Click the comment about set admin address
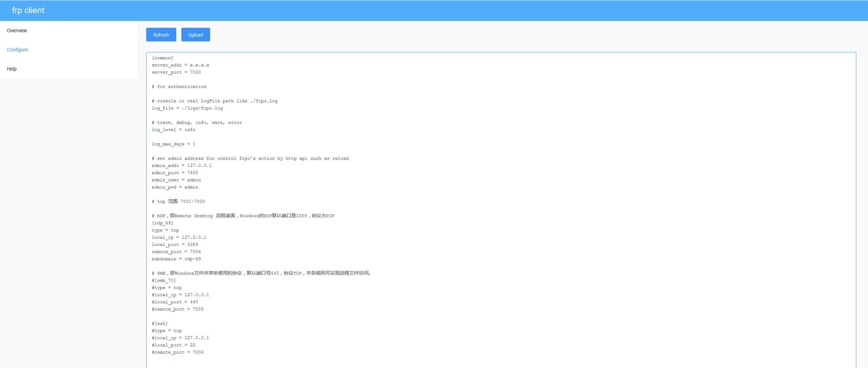The width and height of the screenshot is (868, 368). [250, 158]
